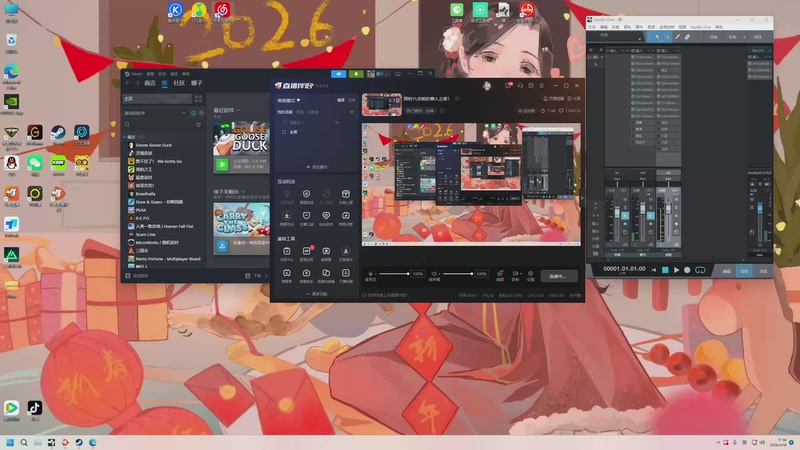Click the green play button for Goose Goose Duck

222,164
